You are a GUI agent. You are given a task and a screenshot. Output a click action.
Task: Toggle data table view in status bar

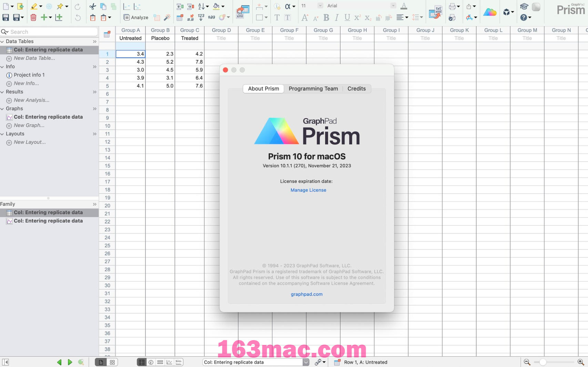(x=142, y=362)
